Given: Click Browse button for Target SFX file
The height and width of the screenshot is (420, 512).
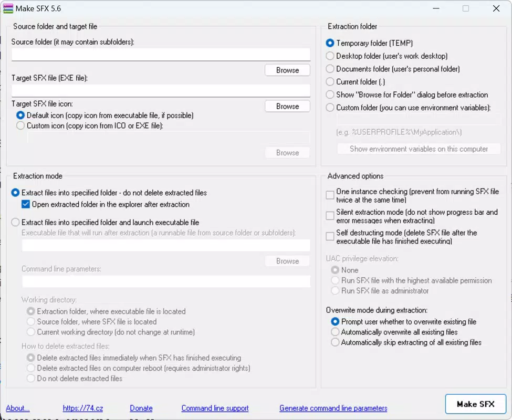Looking at the screenshot, I should 287,107.
